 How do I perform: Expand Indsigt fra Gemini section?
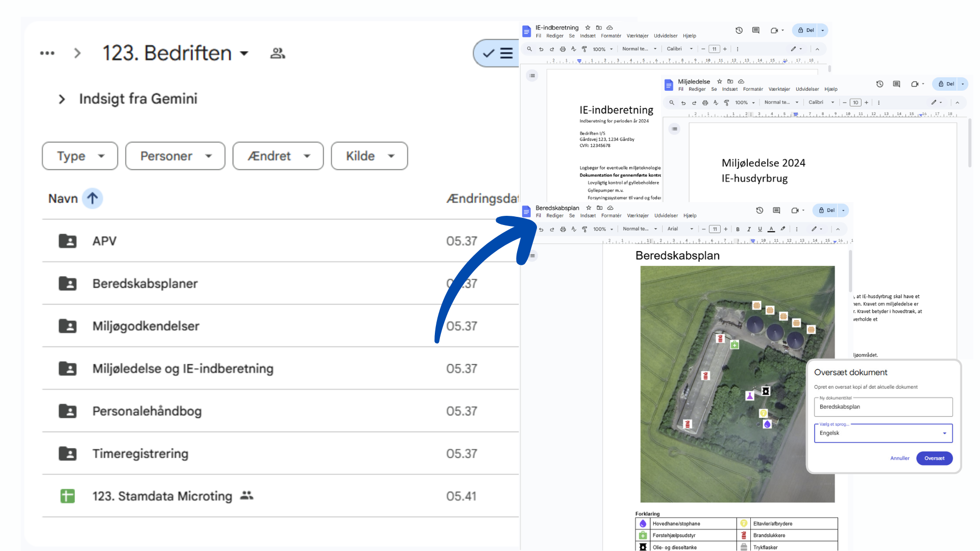pyautogui.click(x=62, y=99)
